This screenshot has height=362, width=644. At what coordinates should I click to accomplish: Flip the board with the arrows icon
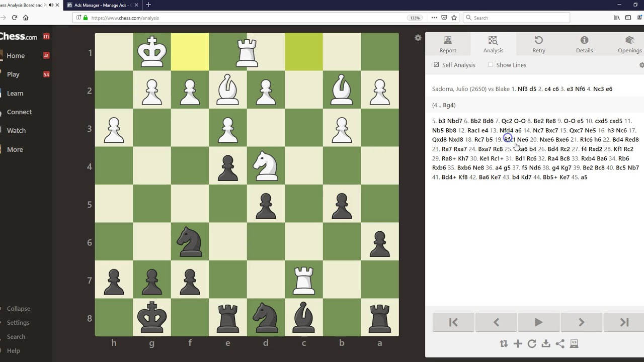[x=504, y=344]
